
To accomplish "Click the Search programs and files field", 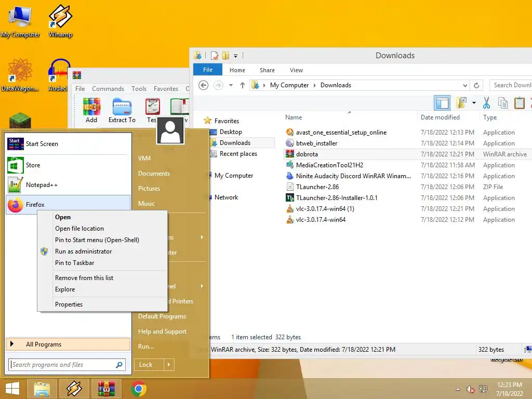I will point(67,365).
